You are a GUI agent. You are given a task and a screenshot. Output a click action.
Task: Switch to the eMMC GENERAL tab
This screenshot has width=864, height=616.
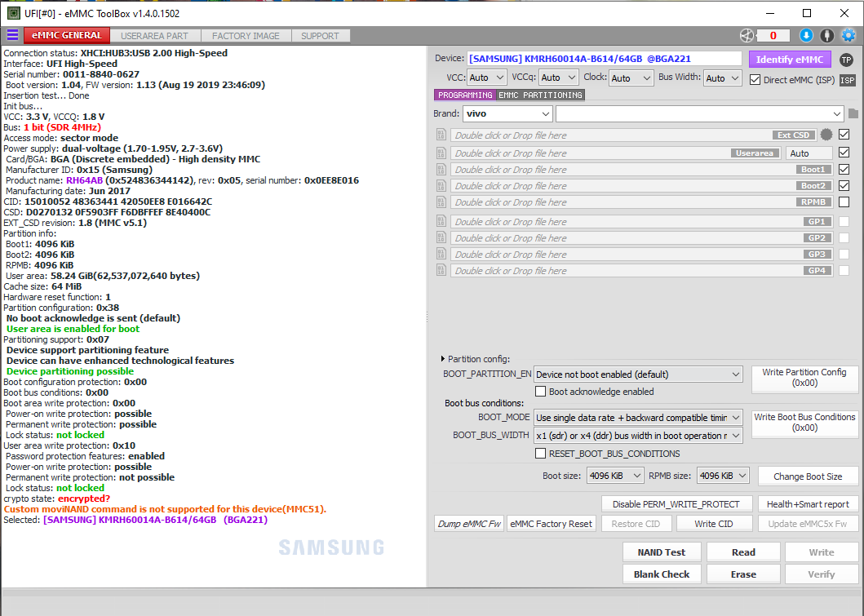coord(67,35)
